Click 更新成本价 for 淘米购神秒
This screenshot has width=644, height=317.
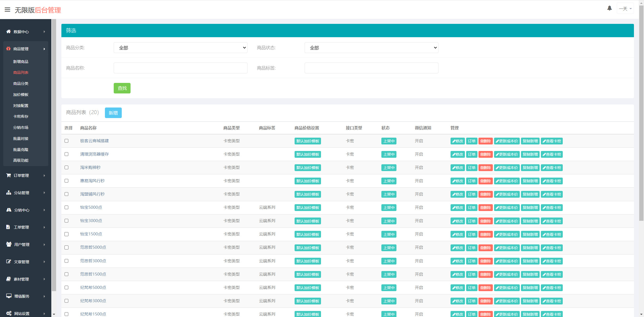(x=507, y=168)
